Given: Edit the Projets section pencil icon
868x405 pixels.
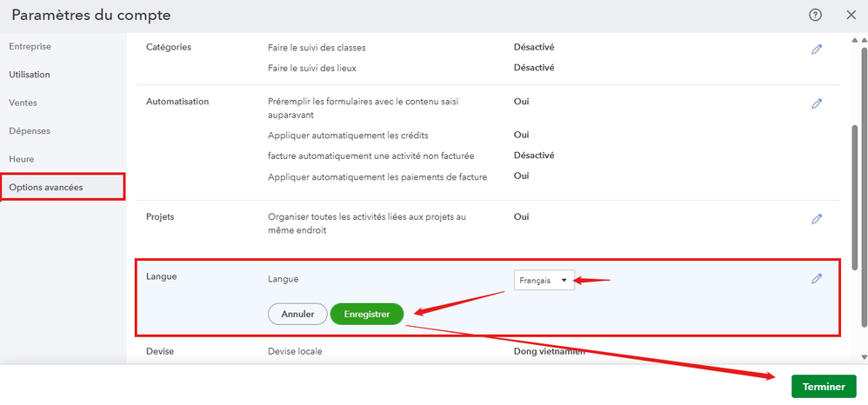Looking at the screenshot, I should click(817, 218).
